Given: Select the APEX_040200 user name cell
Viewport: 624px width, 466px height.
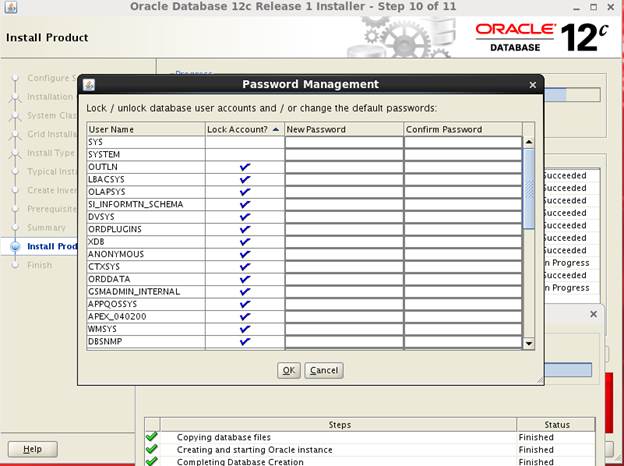Looking at the screenshot, I should coord(146,316).
